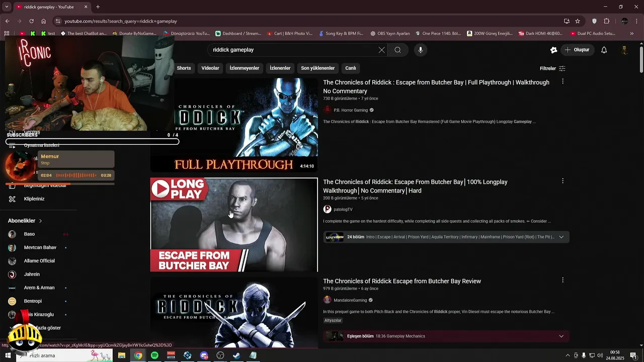Open the MandaloreGaming Riddick review thumbnail
The height and width of the screenshot is (362, 644).
[234, 312]
